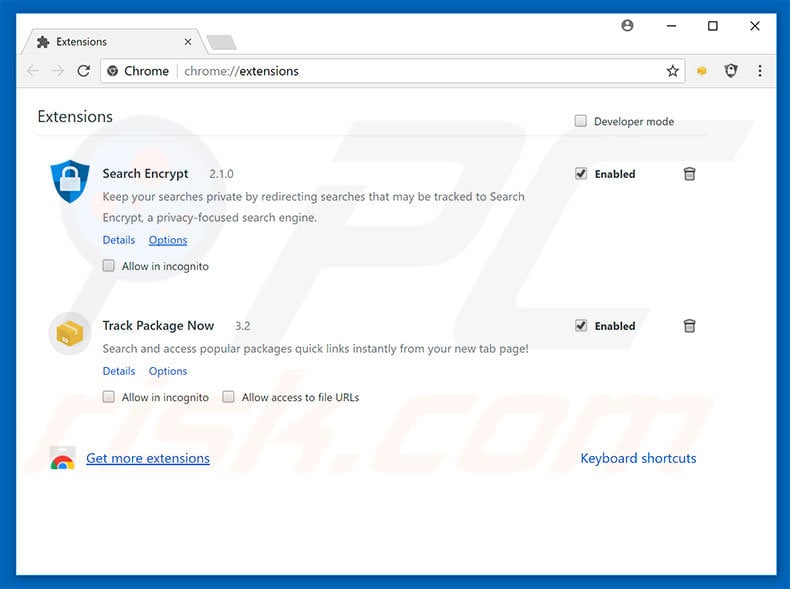Image resolution: width=790 pixels, height=589 pixels.
Task: Open Keyboard shortcuts link
Action: [638, 458]
